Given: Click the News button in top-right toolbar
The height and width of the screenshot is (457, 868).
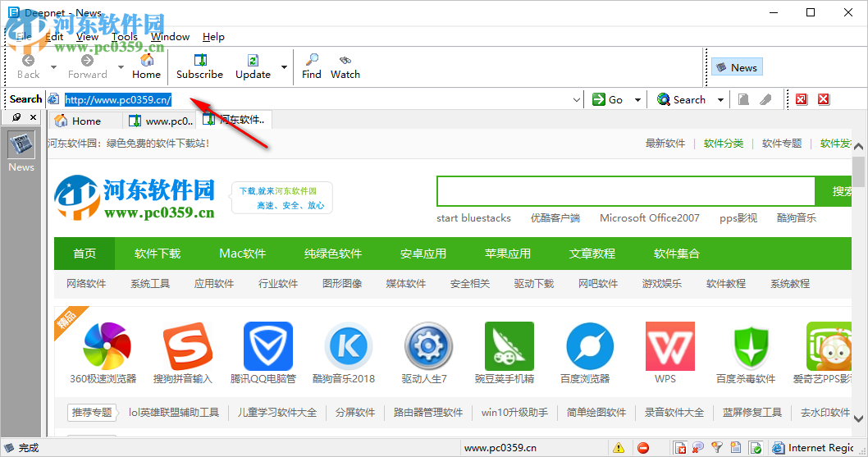Looking at the screenshot, I should coord(737,67).
